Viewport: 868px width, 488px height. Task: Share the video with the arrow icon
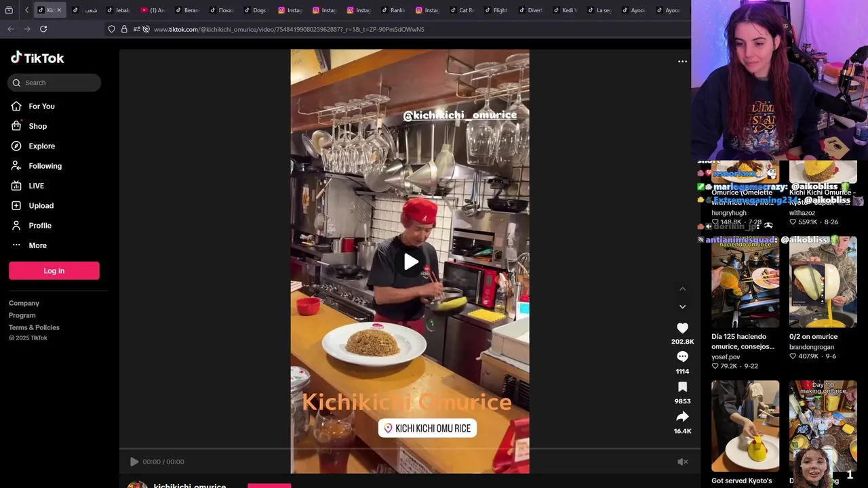tap(683, 417)
